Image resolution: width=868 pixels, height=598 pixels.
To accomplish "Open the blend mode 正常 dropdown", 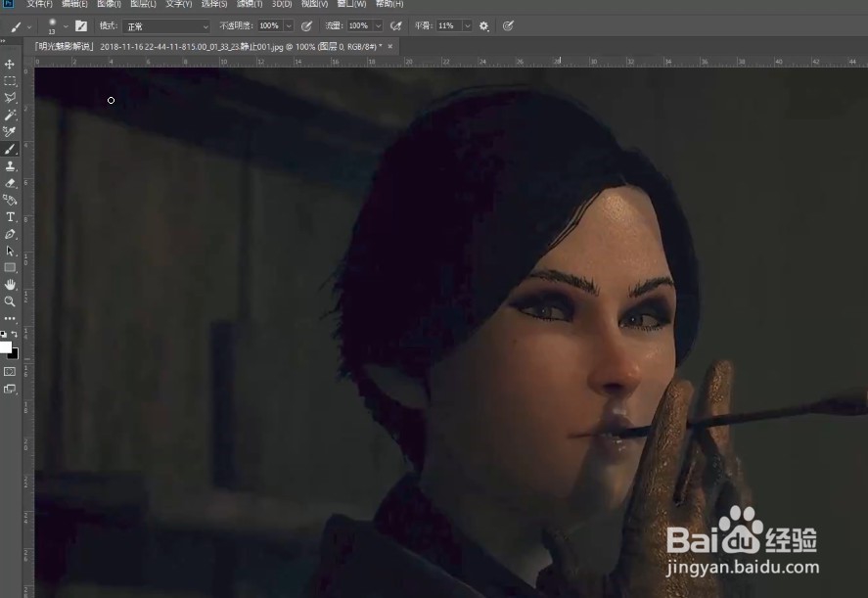I will tap(166, 26).
